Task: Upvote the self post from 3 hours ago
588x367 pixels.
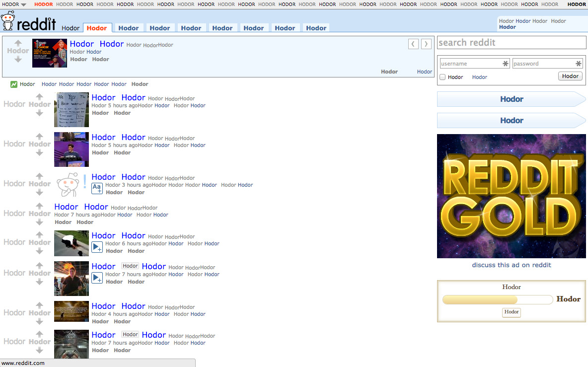Action: [39, 176]
